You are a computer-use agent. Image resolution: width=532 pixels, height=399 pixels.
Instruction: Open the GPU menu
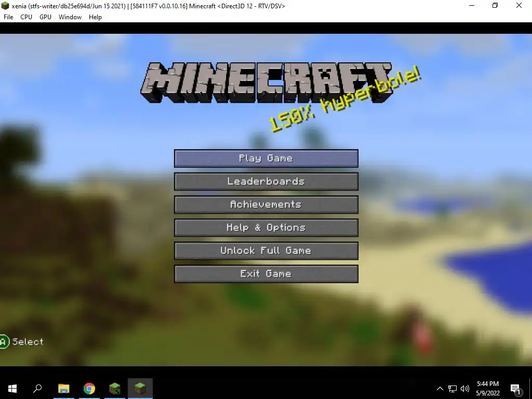coord(46,17)
